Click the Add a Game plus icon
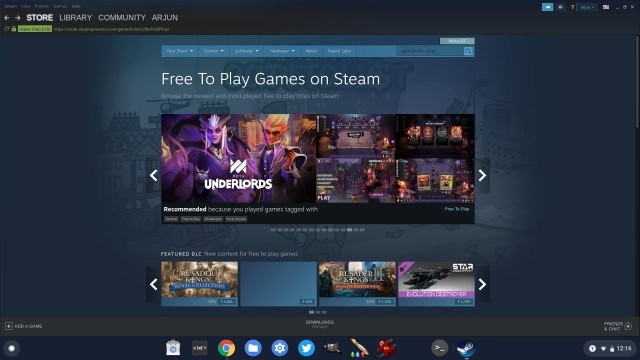The height and width of the screenshot is (360, 640). 9,326
